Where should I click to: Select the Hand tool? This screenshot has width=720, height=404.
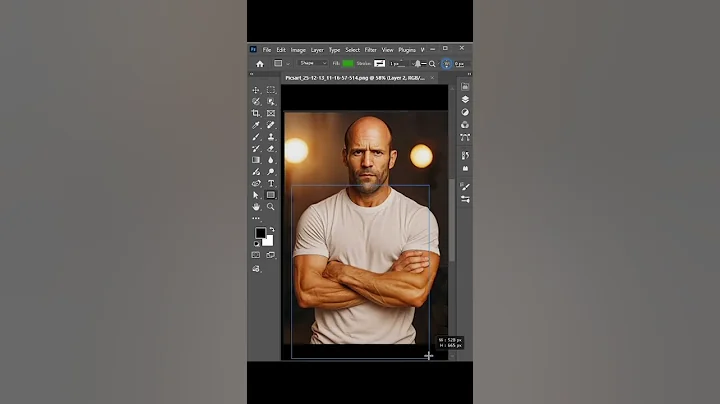(x=256, y=207)
